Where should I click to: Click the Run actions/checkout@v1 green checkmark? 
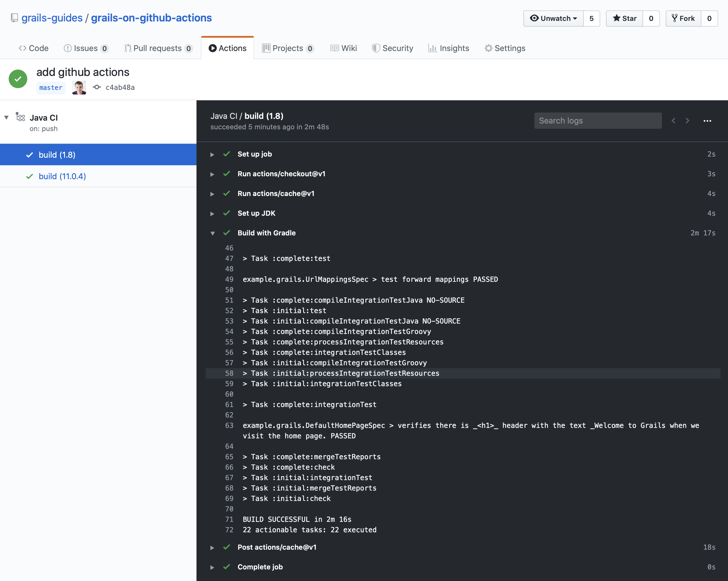(227, 174)
